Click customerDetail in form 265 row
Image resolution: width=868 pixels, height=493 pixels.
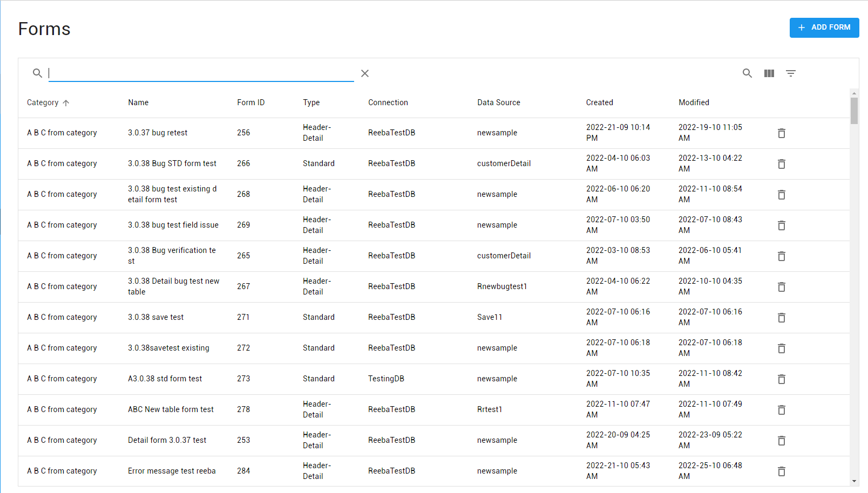point(504,256)
